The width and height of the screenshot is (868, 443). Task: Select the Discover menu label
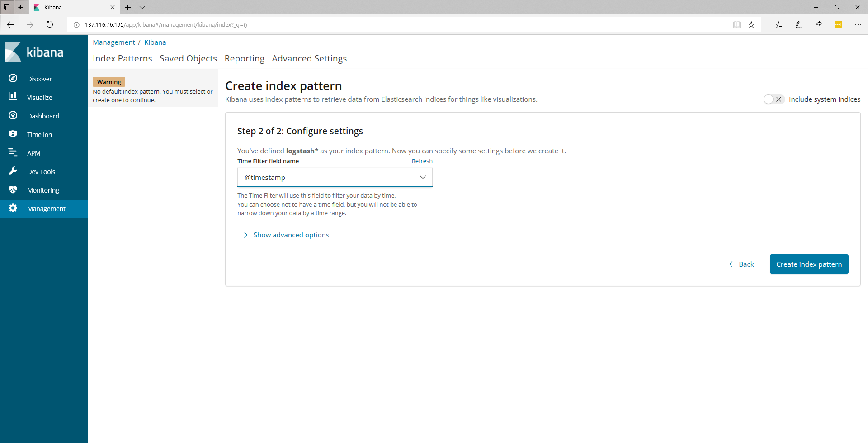click(x=39, y=79)
